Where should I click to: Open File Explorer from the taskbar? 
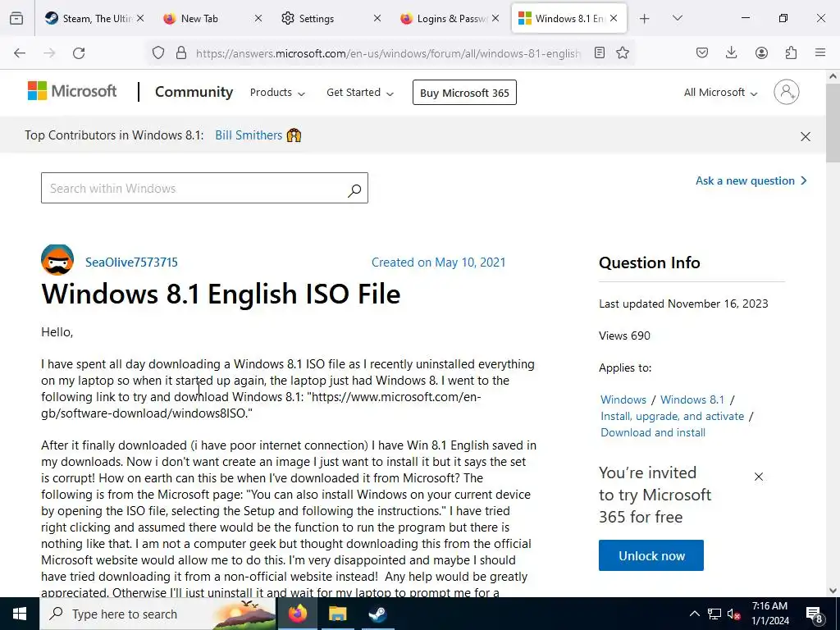[337, 614]
